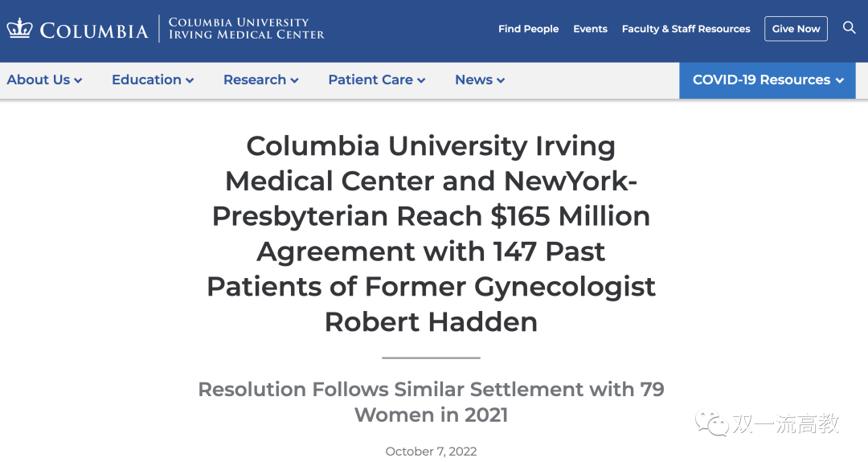Viewport: 868px width, 462px height.
Task: Click the WeChat watermark icon
Action: click(x=711, y=422)
